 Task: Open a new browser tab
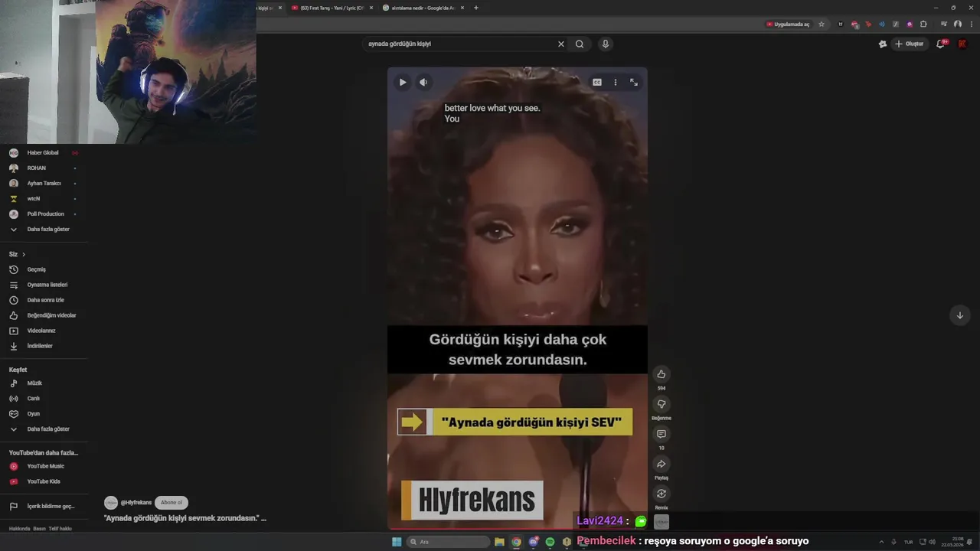pyautogui.click(x=476, y=8)
